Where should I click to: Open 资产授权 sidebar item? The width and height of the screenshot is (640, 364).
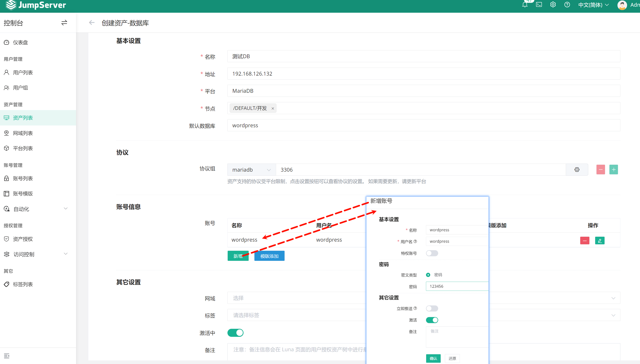point(23,239)
